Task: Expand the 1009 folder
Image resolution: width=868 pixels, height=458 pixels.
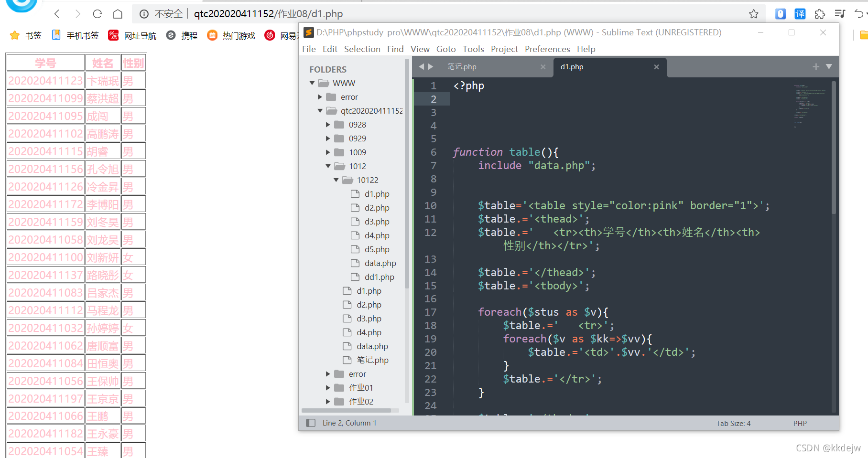Action: (x=328, y=152)
